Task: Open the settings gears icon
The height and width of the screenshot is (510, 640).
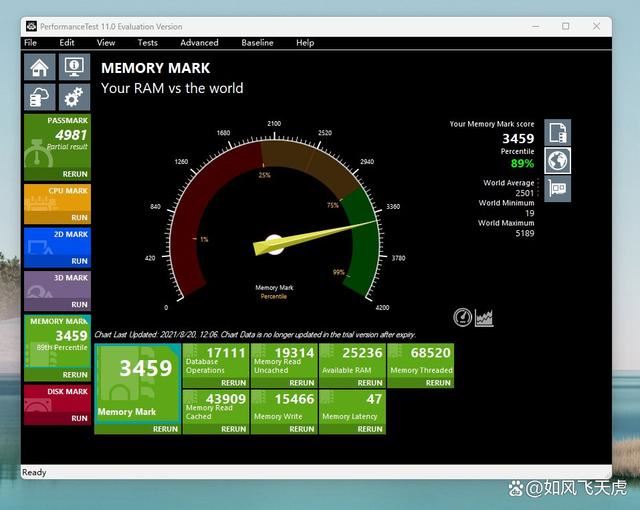Action: point(73,97)
